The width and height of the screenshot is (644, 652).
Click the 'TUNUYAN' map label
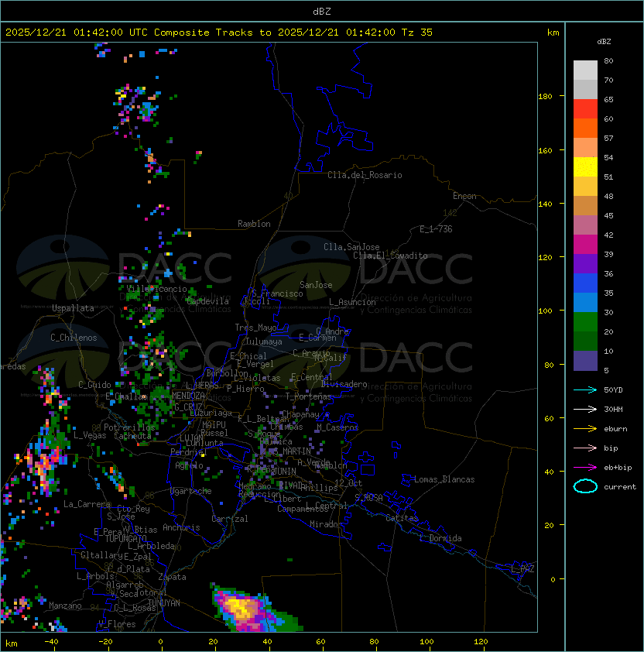click(x=164, y=603)
